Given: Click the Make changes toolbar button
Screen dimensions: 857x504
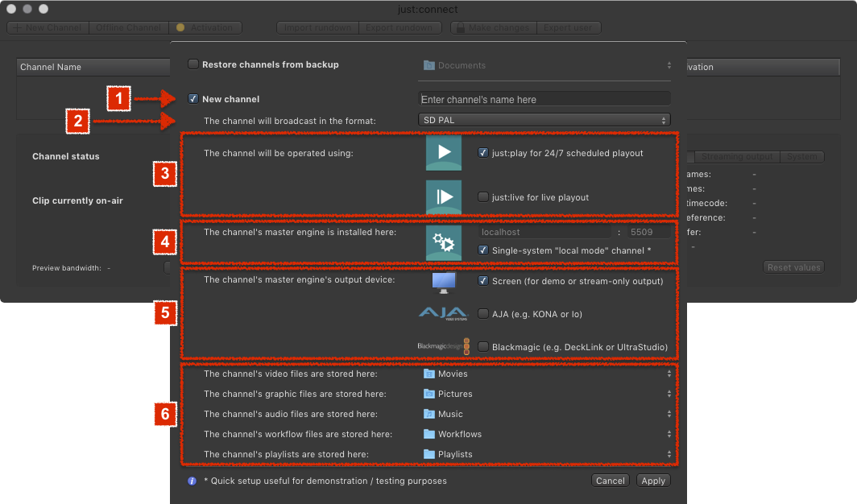Looking at the screenshot, I should pyautogui.click(x=494, y=28).
